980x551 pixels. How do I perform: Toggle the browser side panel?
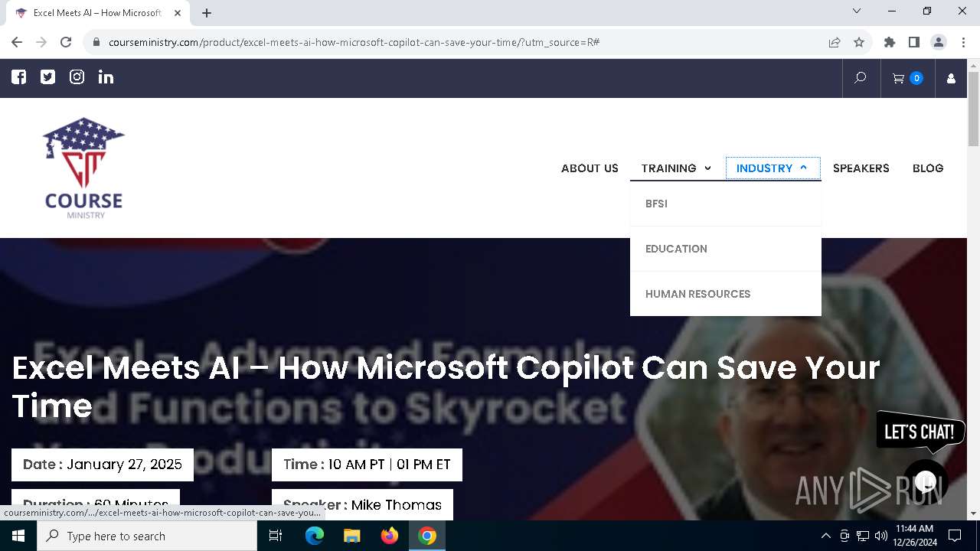click(913, 42)
